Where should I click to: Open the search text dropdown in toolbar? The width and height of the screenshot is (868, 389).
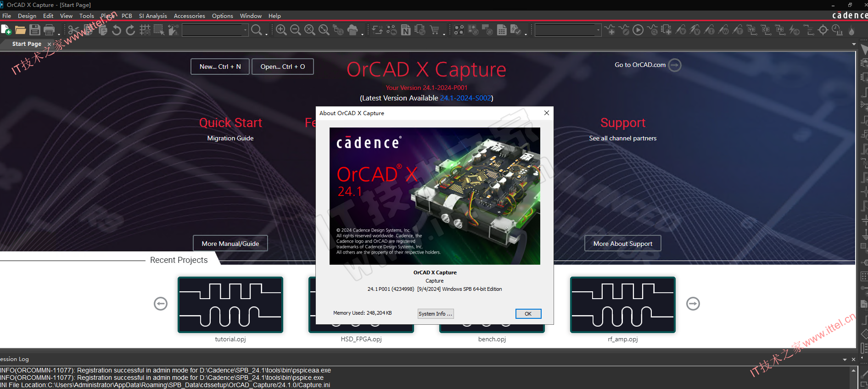pos(246,30)
